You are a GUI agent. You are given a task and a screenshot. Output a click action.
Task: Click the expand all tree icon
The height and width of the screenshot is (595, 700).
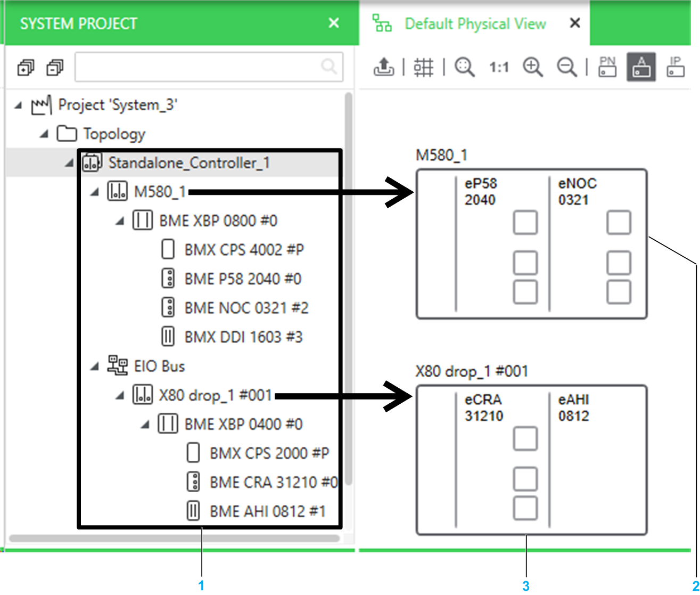26,68
